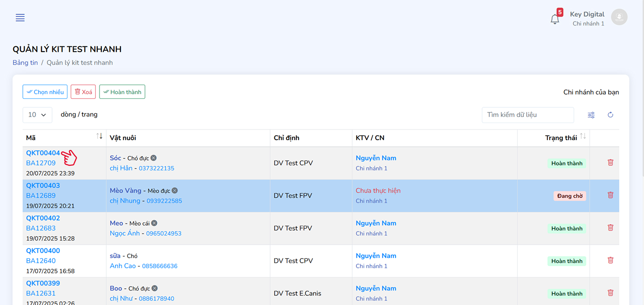Viewport: 644px width, 305px height.
Task: Focus the Tìm kiếm dữ liệu search box
Action: click(527, 115)
